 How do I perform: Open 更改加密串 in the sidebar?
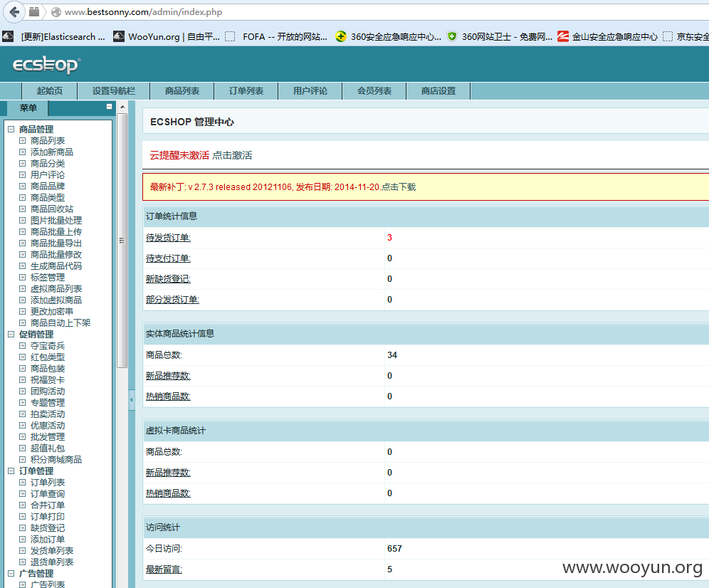pyautogui.click(x=51, y=312)
